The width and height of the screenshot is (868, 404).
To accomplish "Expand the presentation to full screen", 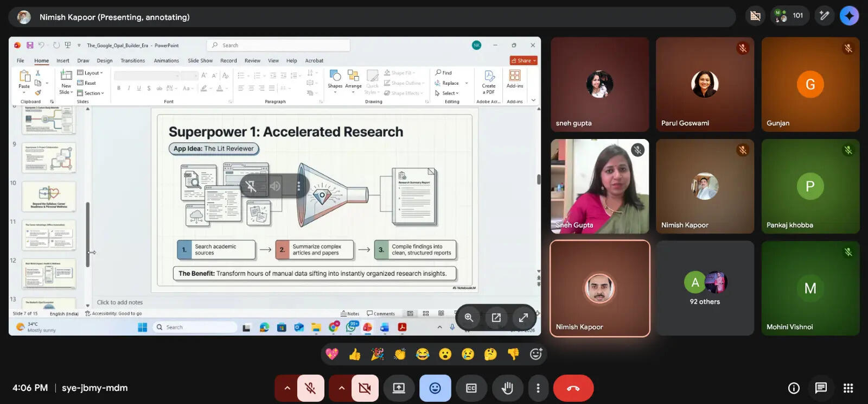I will tap(524, 318).
